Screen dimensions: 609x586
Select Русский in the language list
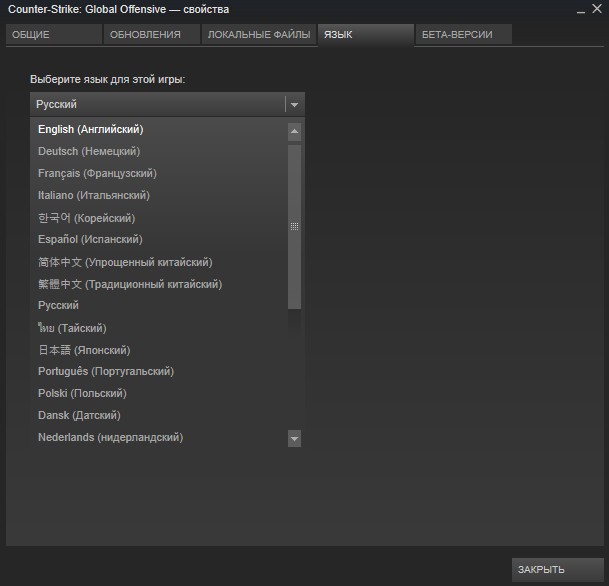click(159, 305)
